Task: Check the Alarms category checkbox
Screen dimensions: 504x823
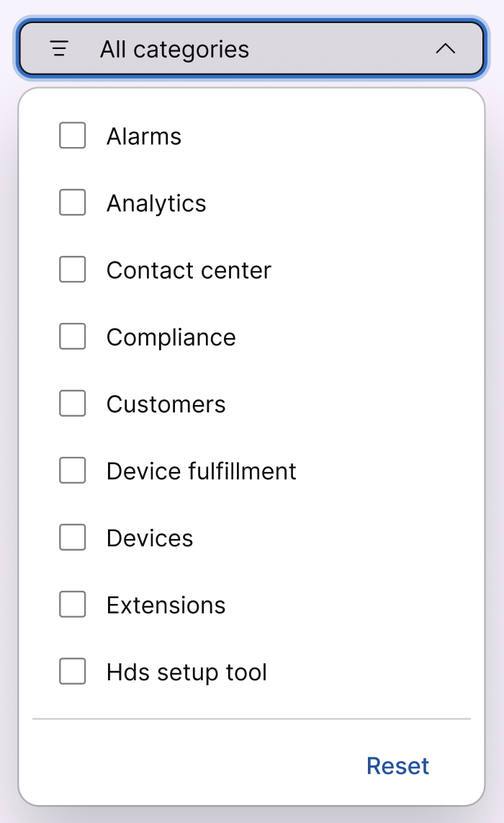Action: (72, 135)
